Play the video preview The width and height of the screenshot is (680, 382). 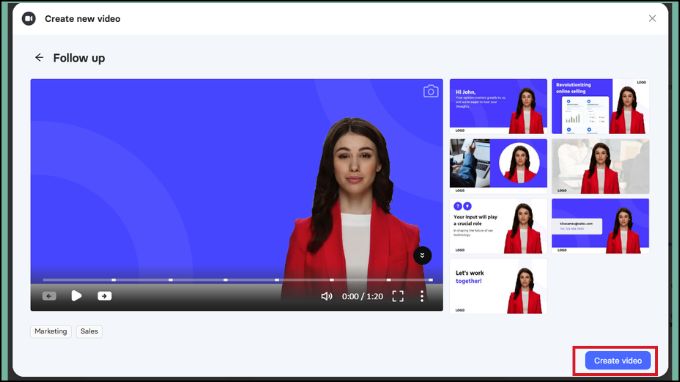76,296
